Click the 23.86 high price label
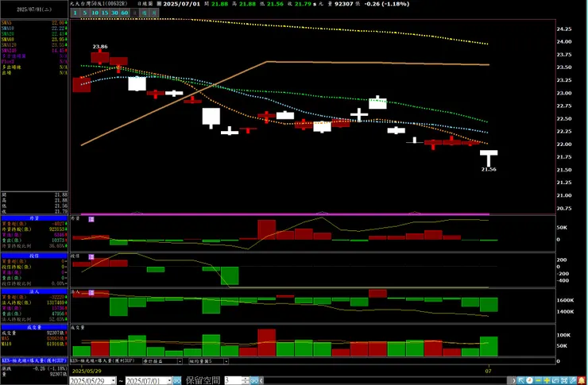The image size is (588, 385). pyautogui.click(x=100, y=47)
